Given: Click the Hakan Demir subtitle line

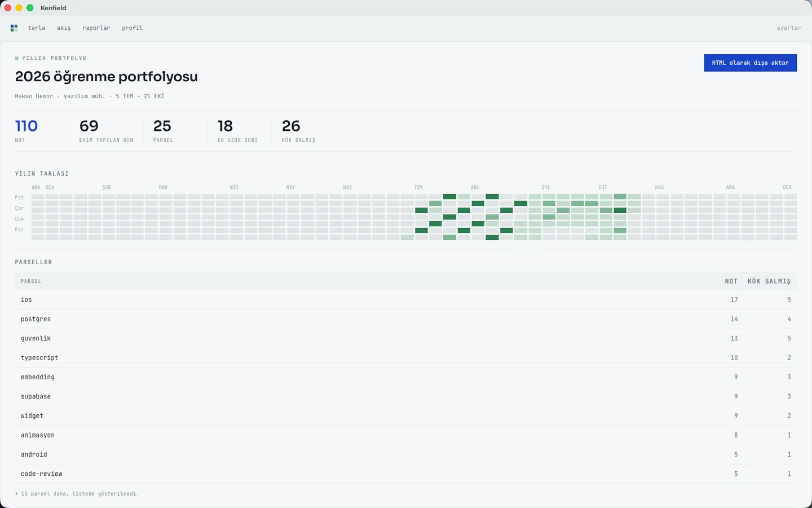Looking at the screenshot, I should 90,96.
